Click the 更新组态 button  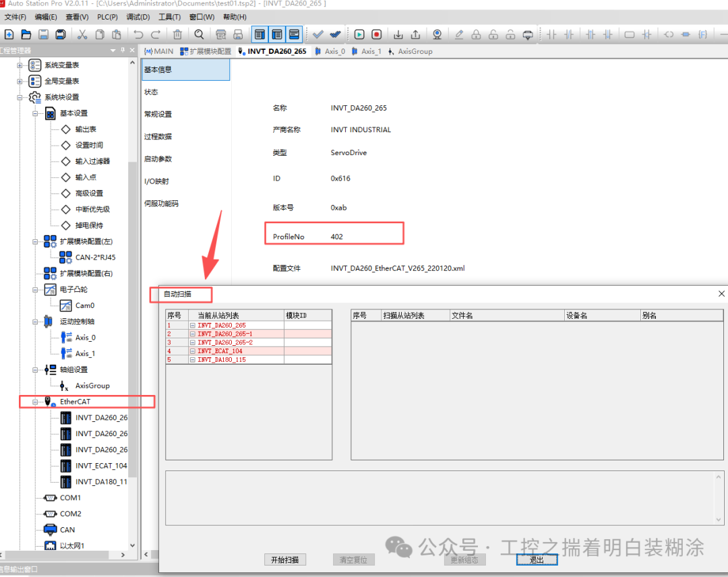click(464, 560)
